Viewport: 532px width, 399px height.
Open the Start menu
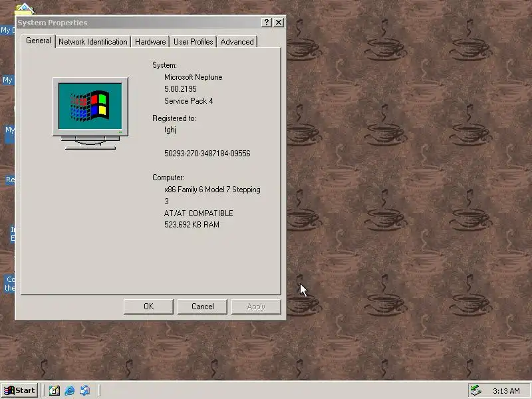pyautogui.click(x=19, y=390)
